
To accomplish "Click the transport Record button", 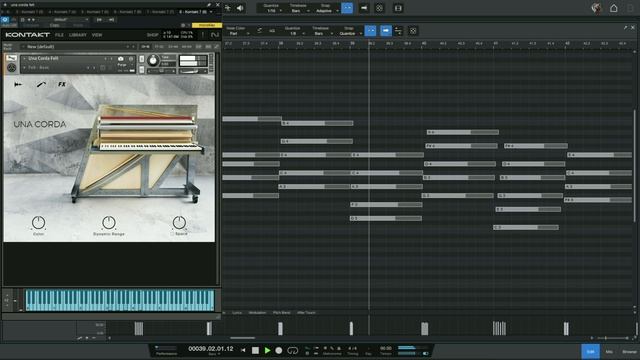I will [x=279, y=350].
